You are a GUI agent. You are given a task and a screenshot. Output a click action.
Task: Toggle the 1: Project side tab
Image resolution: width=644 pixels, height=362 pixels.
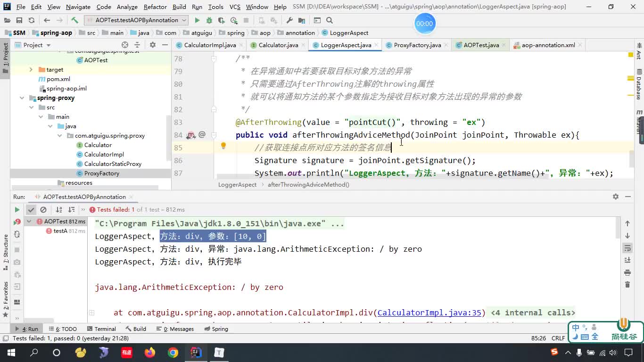5,58
